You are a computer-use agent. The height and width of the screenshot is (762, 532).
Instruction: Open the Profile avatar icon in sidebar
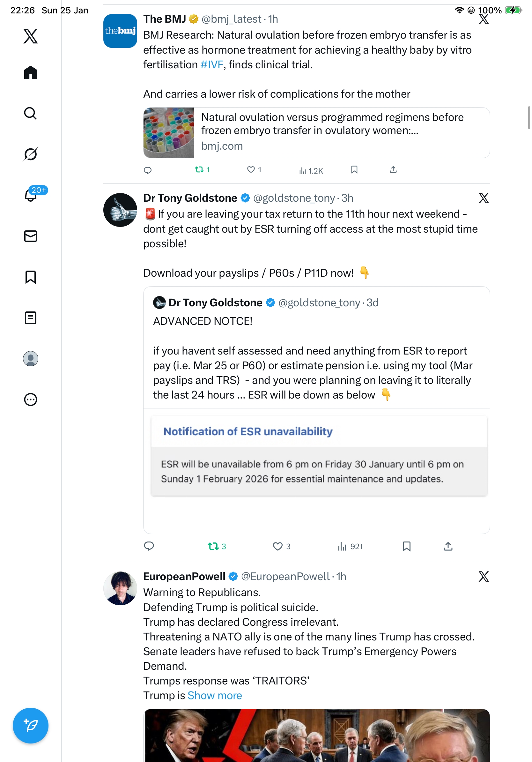pos(31,358)
